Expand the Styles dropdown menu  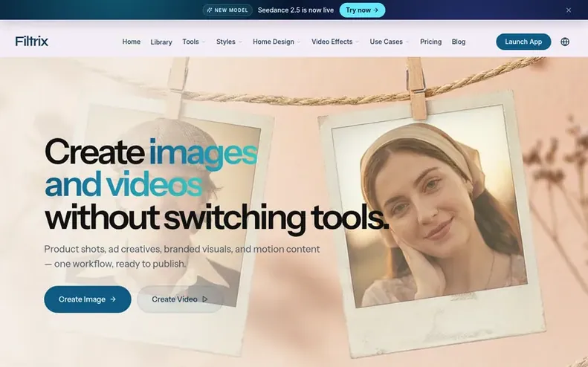229,42
